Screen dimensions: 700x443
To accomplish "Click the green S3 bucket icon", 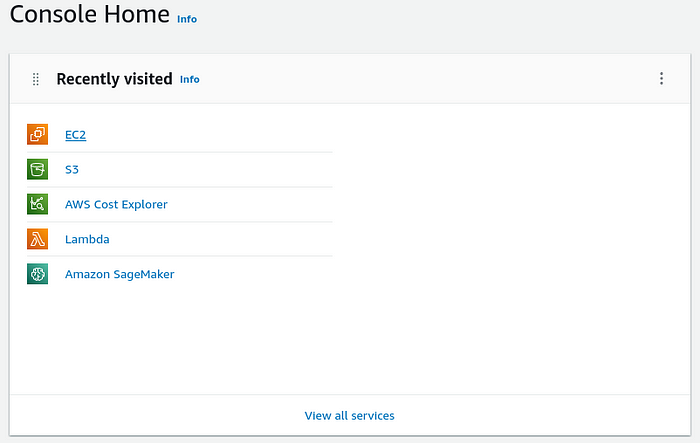I will [x=38, y=169].
